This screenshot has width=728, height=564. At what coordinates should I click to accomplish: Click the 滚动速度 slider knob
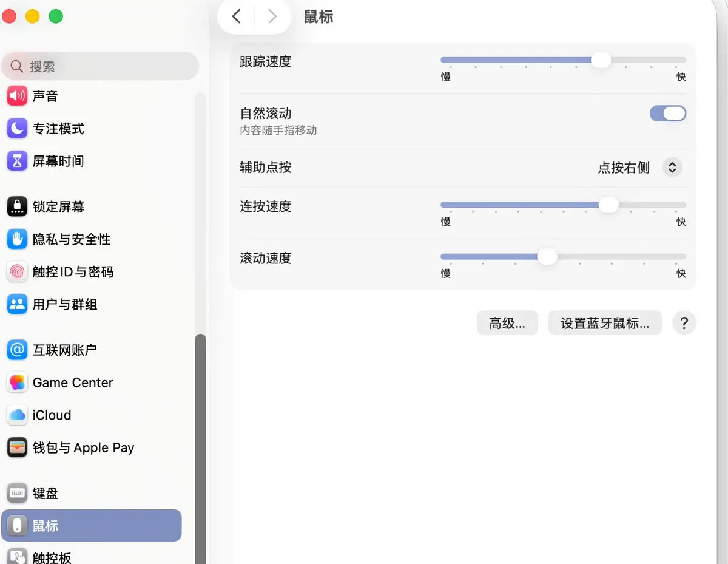(547, 257)
